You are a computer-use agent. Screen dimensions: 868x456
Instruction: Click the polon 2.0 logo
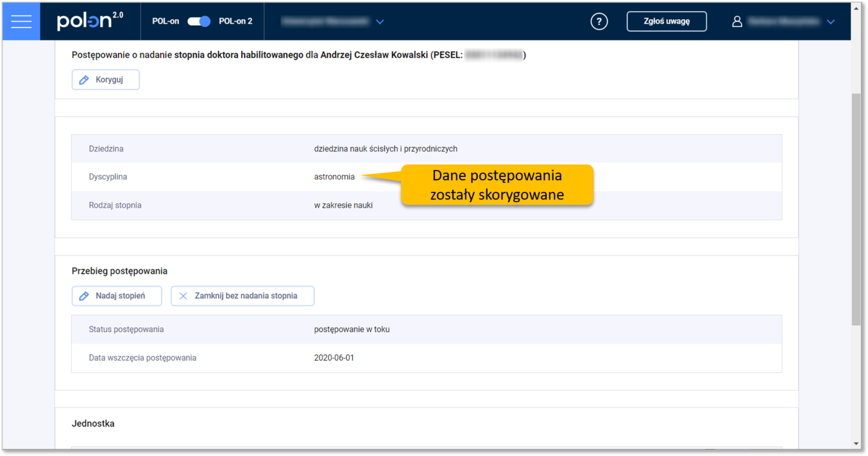click(x=90, y=21)
